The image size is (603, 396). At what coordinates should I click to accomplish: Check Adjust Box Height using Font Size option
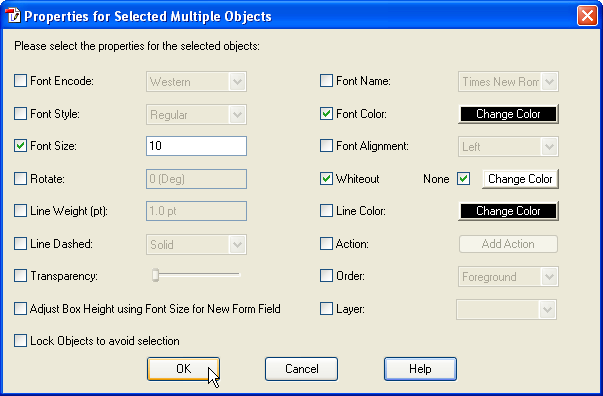pyautogui.click(x=20, y=309)
